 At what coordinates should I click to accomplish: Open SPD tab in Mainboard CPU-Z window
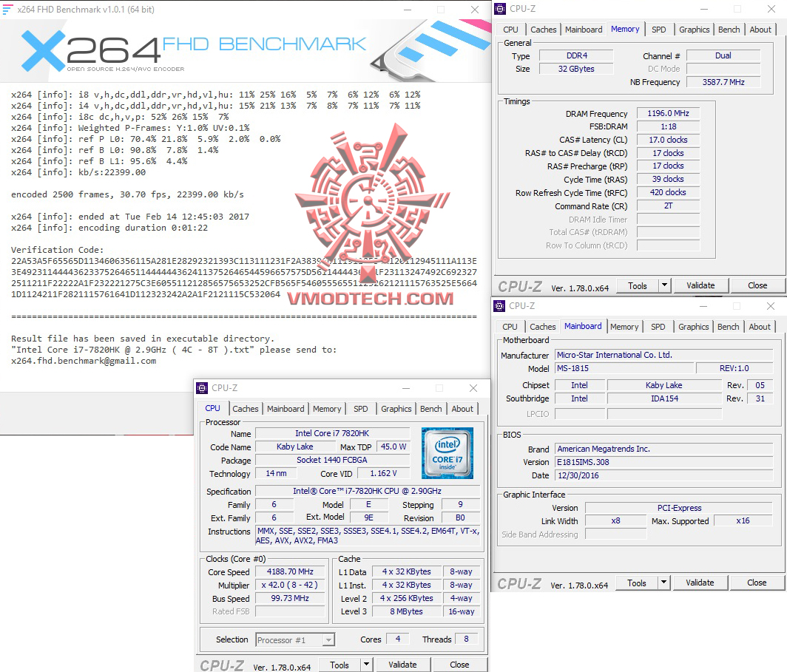pyautogui.click(x=658, y=327)
